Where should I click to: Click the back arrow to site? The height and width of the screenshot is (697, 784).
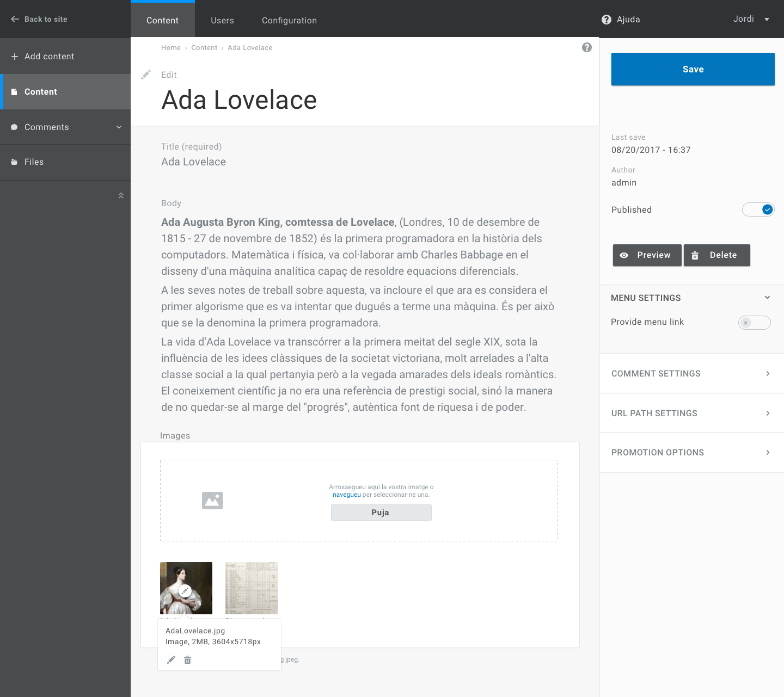(x=13, y=19)
